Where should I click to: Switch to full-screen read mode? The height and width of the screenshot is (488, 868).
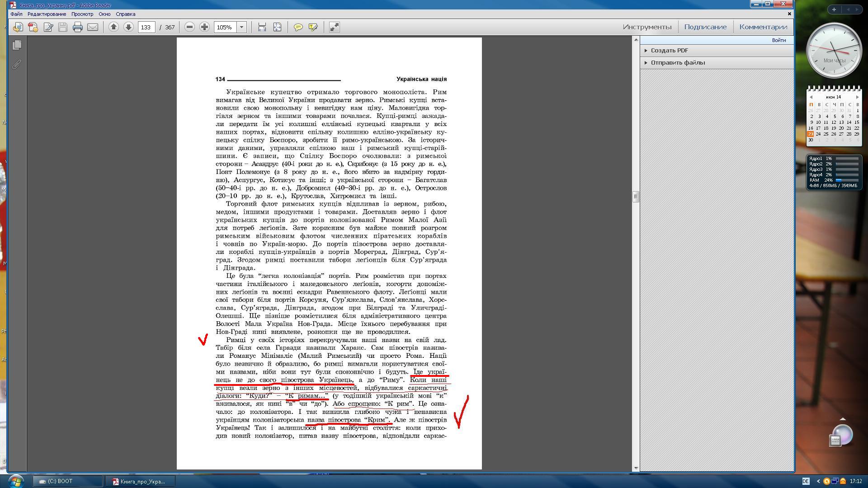point(334,27)
